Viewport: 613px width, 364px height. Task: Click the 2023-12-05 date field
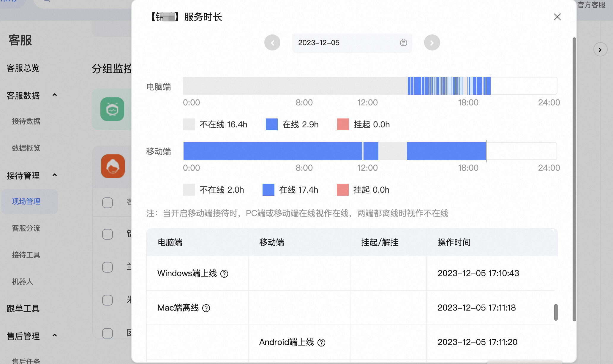[352, 43]
